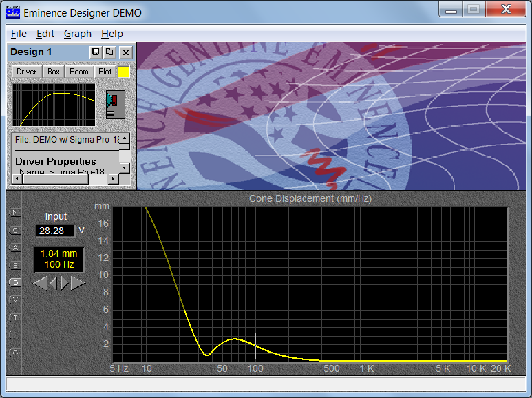Duplicate Design 1 with the copy icon
This screenshot has height=398, width=532.
pos(109,52)
